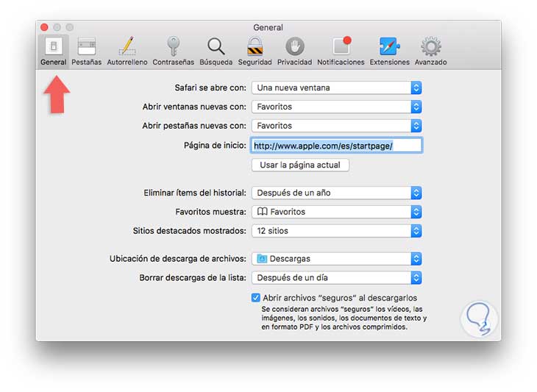The height and width of the screenshot is (392, 537).
Task: Open Borrar descargas de la lista dropdown
Action: 337,278
